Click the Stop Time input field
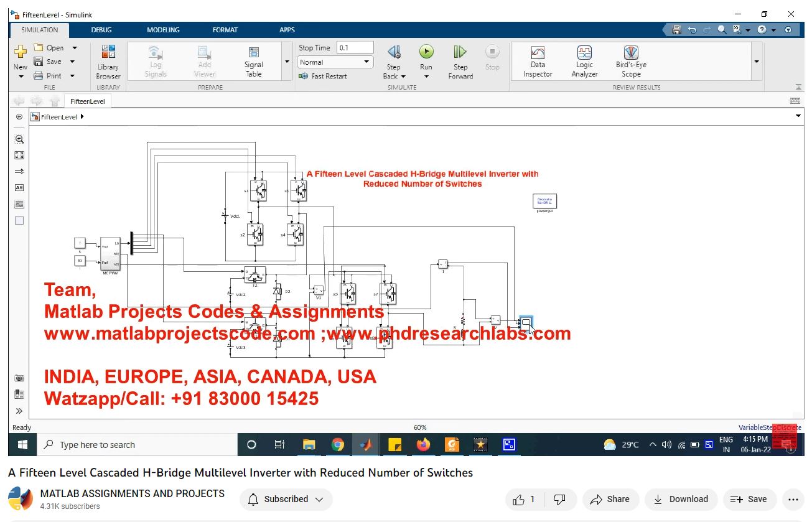This screenshot has width=812, height=522. pos(355,47)
